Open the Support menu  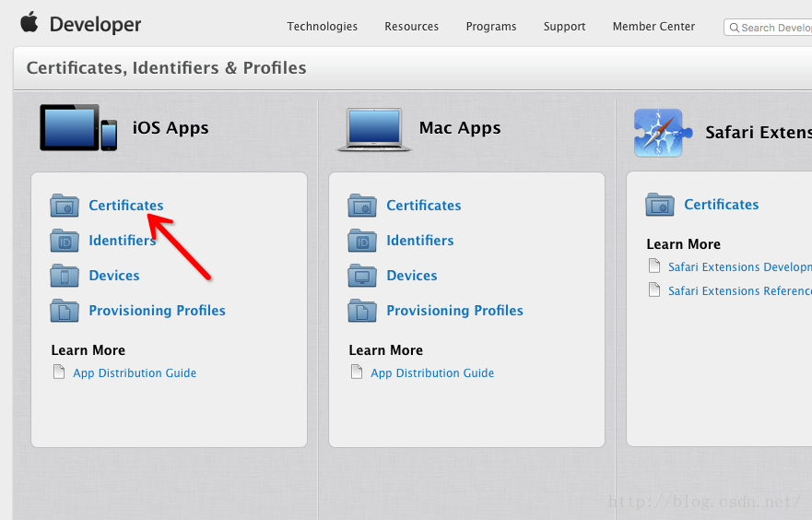coord(564,27)
